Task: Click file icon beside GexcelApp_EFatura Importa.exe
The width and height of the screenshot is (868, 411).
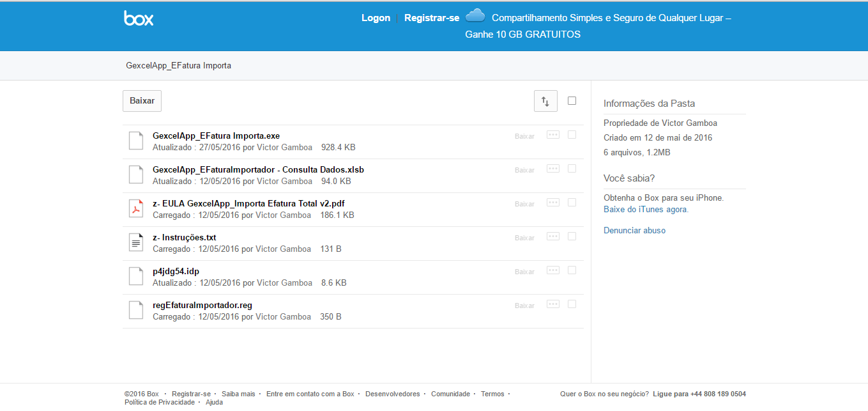Action: click(136, 141)
